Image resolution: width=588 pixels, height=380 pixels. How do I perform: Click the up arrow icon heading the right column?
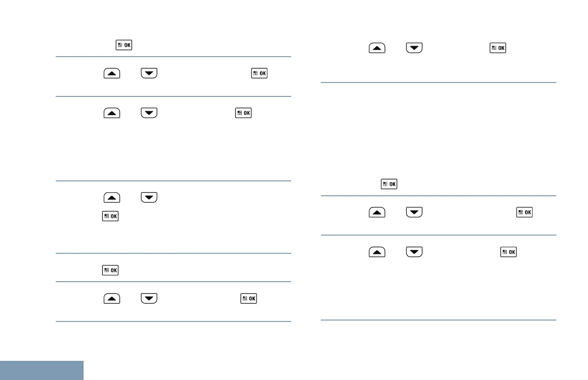click(x=377, y=48)
